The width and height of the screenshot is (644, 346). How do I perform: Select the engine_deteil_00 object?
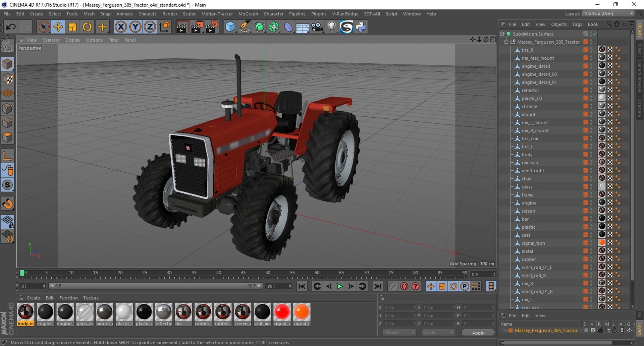click(x=539, y=74)
